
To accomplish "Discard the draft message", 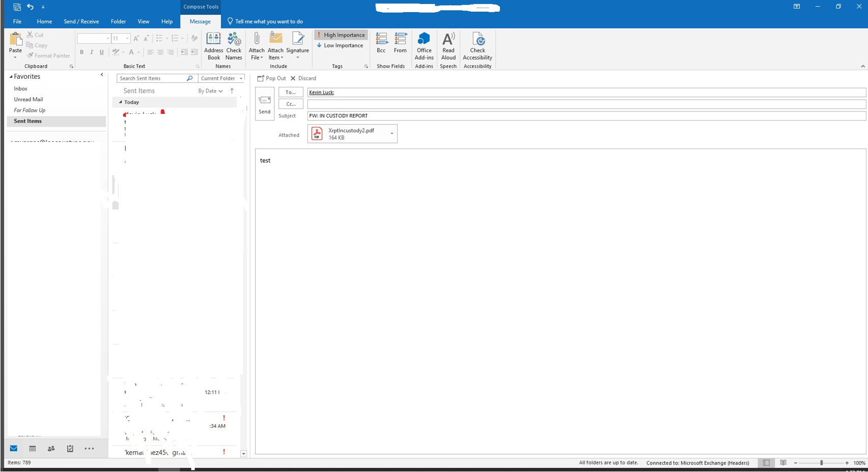I will tap(303, 78).
